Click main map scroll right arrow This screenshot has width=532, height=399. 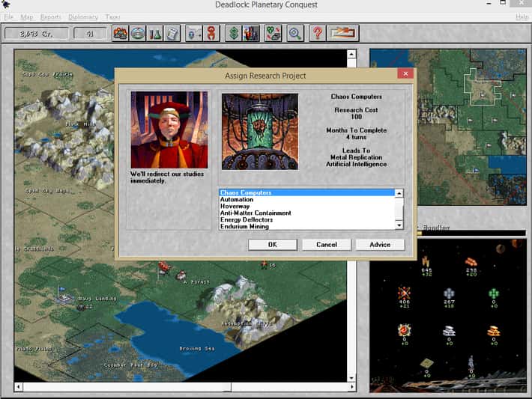click(352, 386)
